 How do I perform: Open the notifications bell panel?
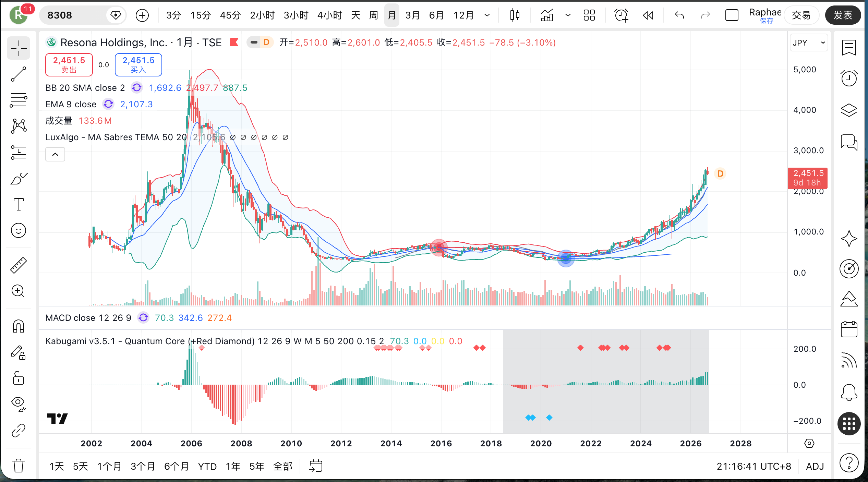[x=849, y=392]
